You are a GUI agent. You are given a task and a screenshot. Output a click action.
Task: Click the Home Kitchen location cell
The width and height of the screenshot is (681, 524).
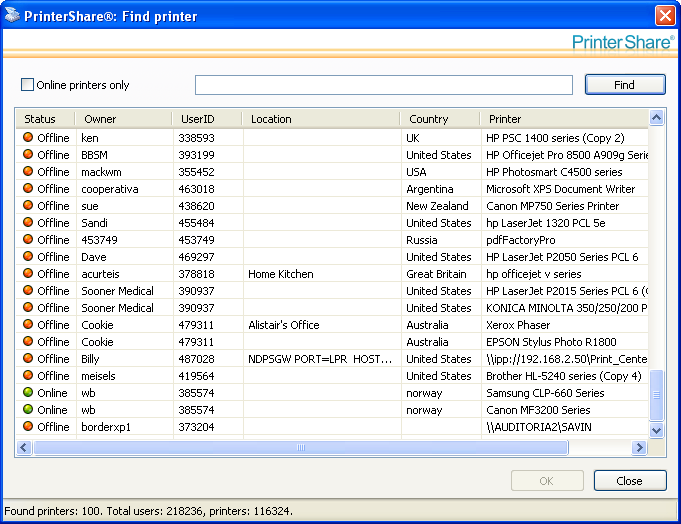pos(281,274)
